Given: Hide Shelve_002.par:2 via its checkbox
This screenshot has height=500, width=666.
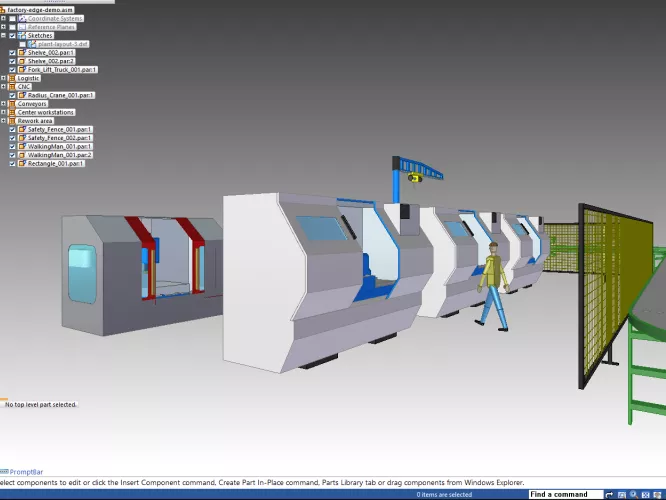Looking at the screenshot, I should tap(12, 61).
